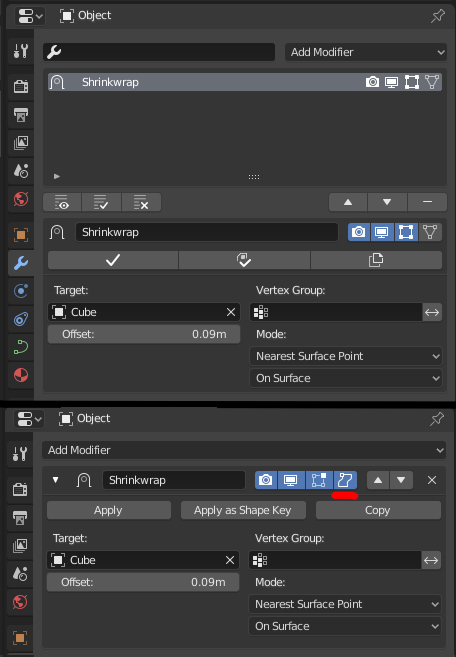Open the Tool settings tab in upper panel
This screenshot has height=657, width=456.
pyautogui.click(x=21, y=51)
